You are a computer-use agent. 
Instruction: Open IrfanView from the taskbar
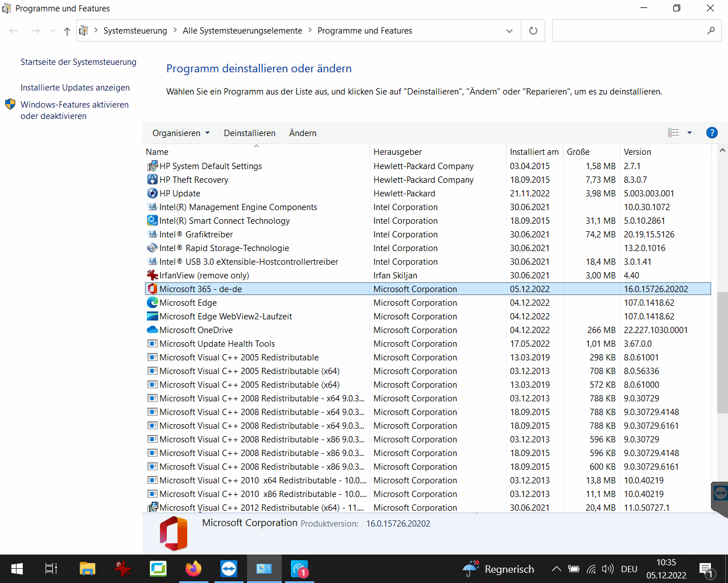122,569
